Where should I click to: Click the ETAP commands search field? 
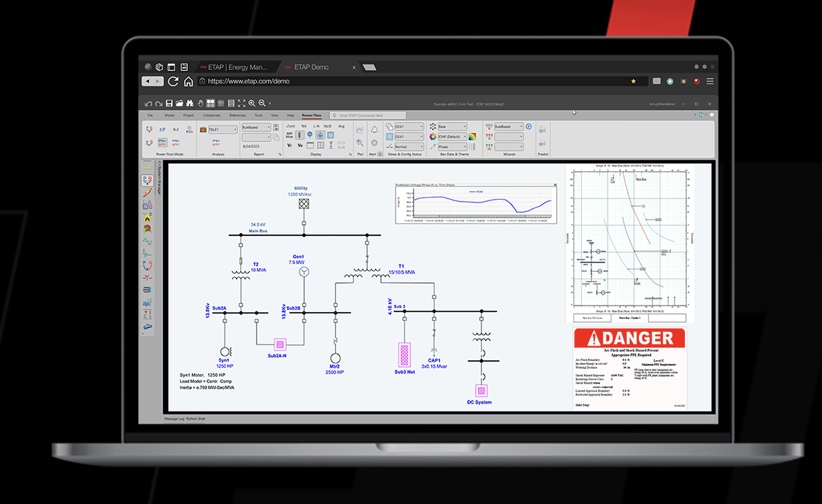[368, 116]
